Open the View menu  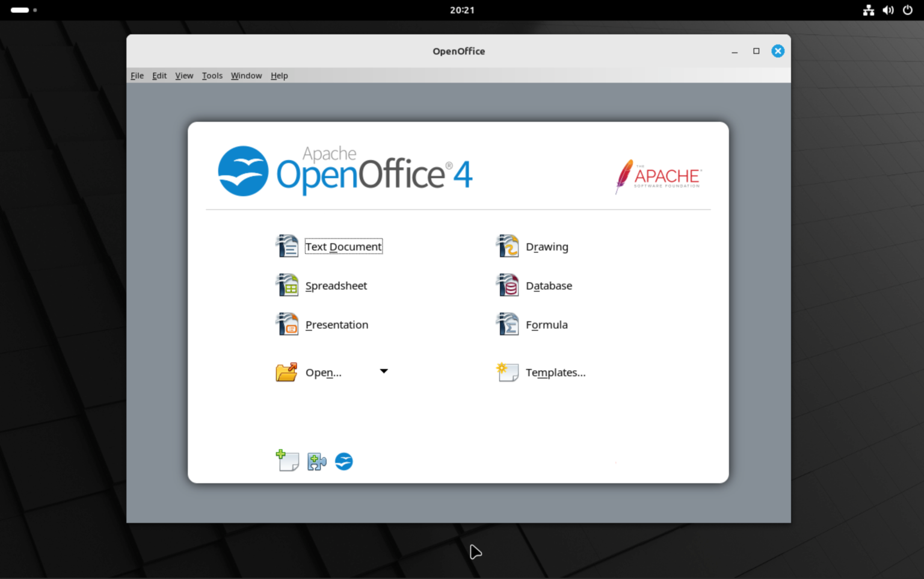tap(184, 75)
